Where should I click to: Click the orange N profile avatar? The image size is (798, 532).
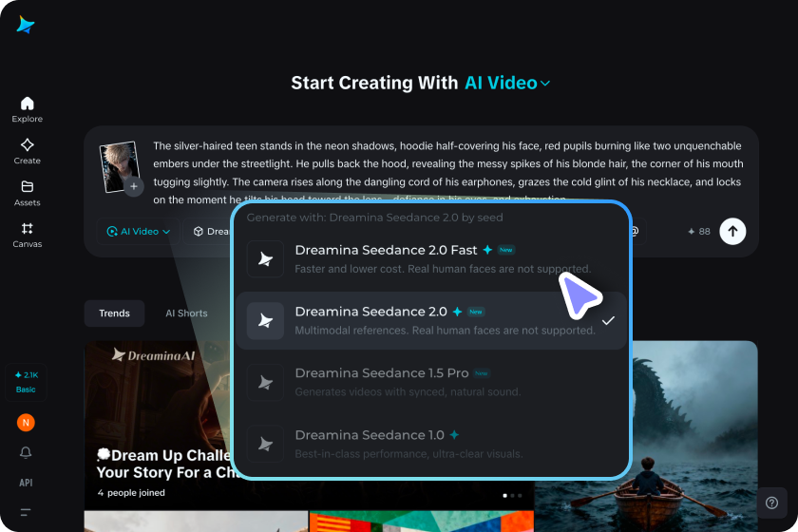pos(26,423)
